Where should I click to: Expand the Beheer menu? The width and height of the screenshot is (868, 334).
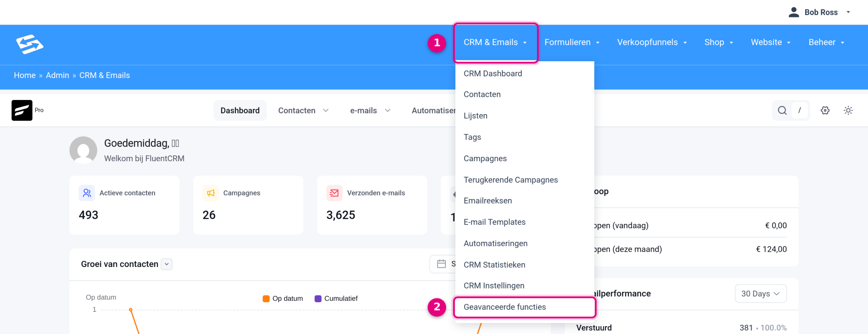[x=826, y=42]
